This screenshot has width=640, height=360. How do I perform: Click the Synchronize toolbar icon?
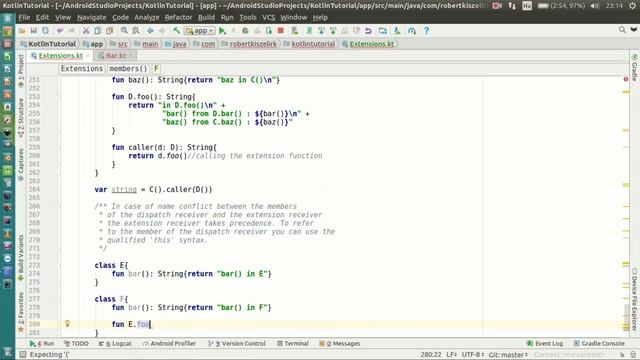tap(45, 31)
